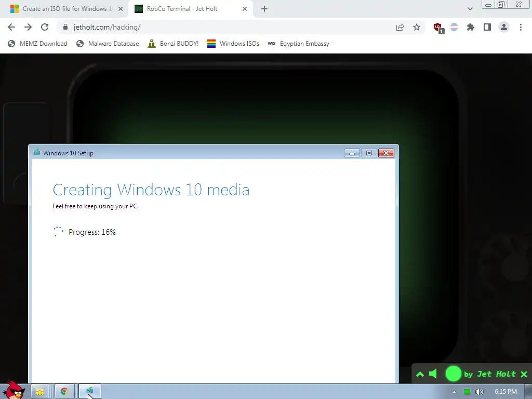The height and width of the screenshot is (399, 532).
Task: Open the uBlock Origin extension
Action: 438,28
